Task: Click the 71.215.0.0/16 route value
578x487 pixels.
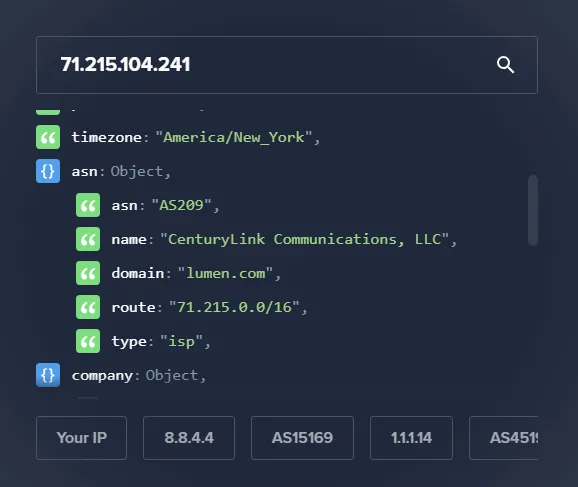Action: [x=234, y=307]
